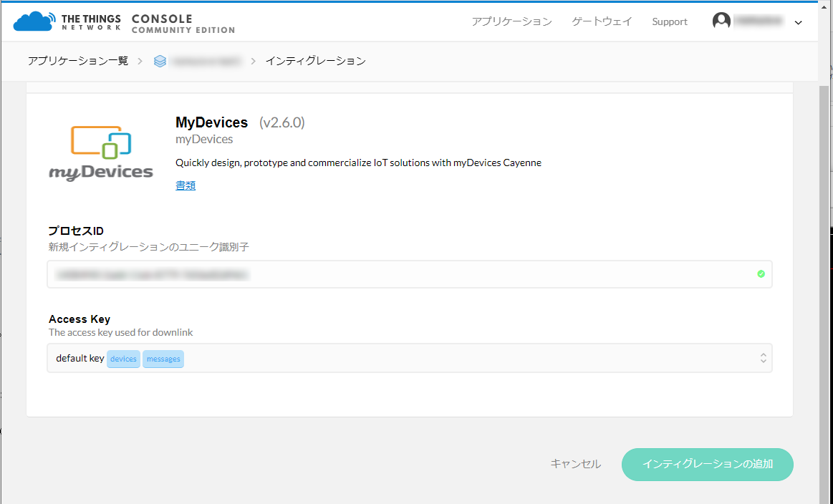Click the myDevices logo image
Screen dimensions: 833x504
click(101, 153)
